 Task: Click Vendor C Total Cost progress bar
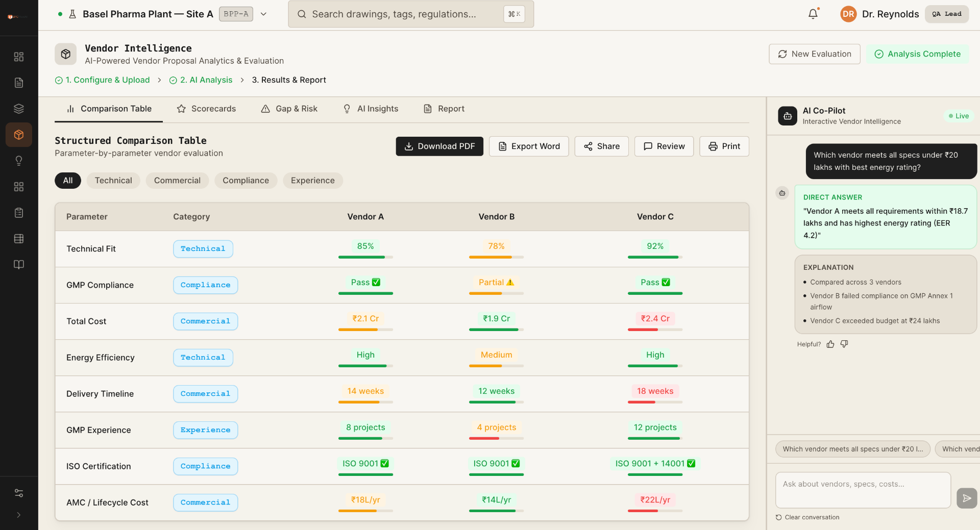click(x=655, y=330)
